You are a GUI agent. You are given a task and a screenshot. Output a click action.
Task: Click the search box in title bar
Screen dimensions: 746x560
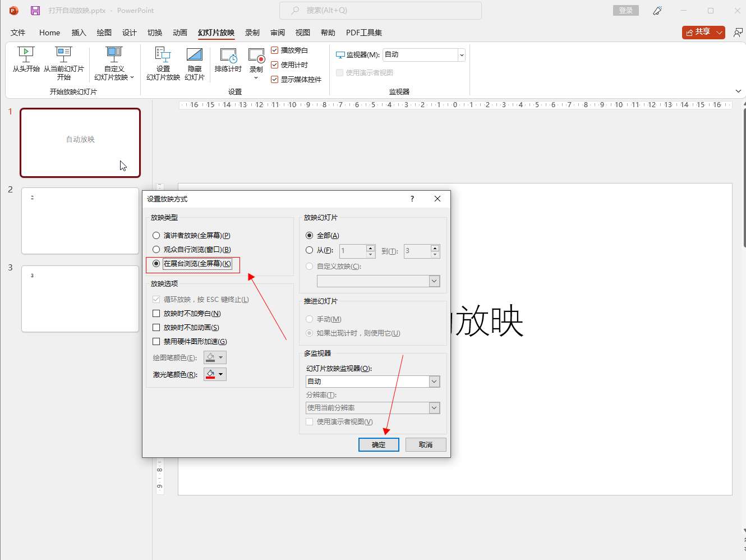[x=380, y=10]
